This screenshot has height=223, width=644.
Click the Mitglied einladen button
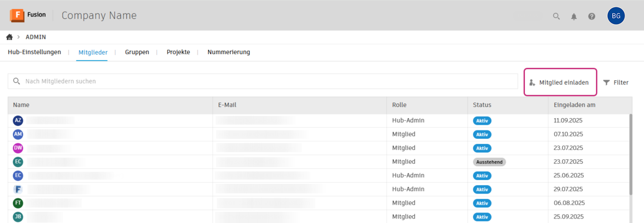tap(560, 83)
